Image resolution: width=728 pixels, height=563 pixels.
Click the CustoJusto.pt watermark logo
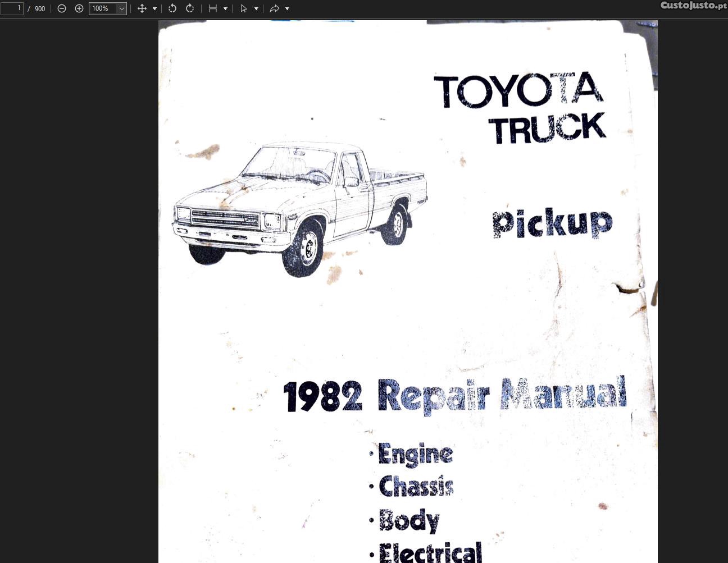[x=693, y=6]
